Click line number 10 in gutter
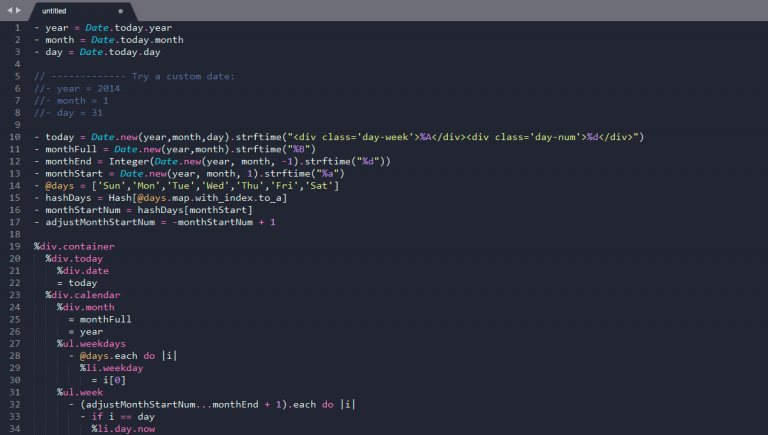This screenshot has width=768, height=435. [x=15, y=137]
